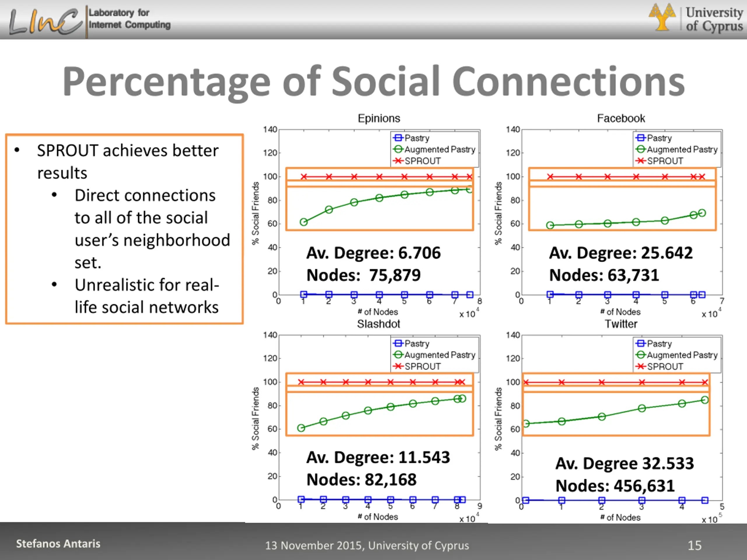The width and height of the screenshot is (747, 560).
Task: Click 'Nodes: 82,168' in Slashdot chart
Action: [361, 480]
